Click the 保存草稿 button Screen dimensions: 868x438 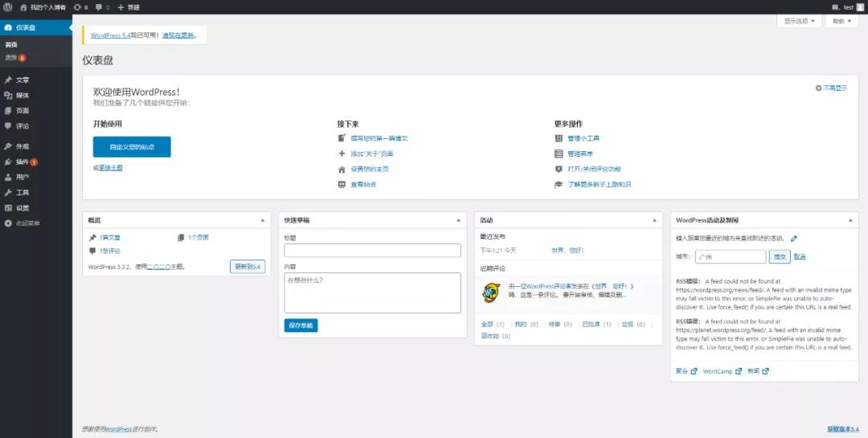pyautogui.click(x=301, y=325)
